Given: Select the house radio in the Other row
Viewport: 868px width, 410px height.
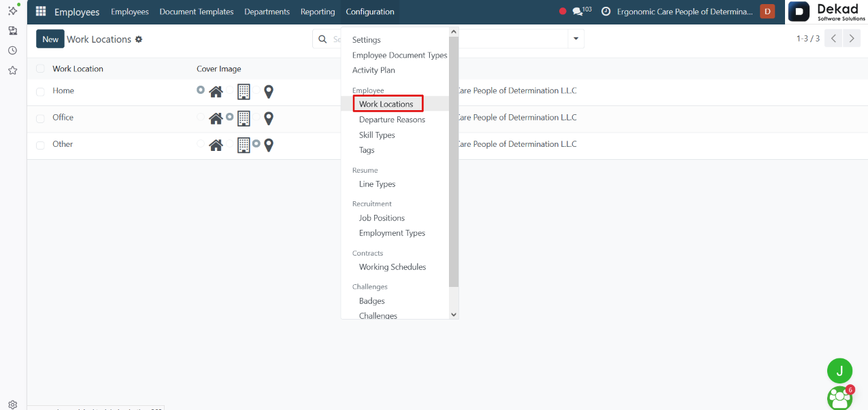Looking at the screenshot, I should (x=201, y=143).
